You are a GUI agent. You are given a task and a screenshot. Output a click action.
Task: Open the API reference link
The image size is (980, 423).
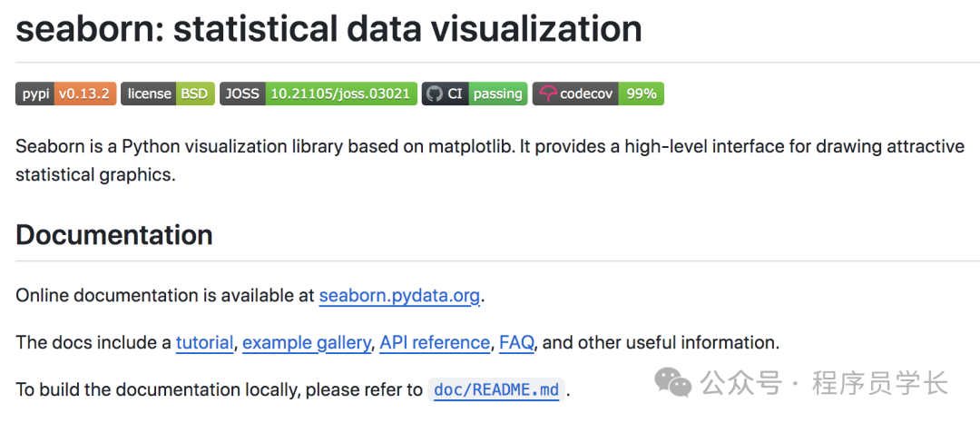pos(435,343)
